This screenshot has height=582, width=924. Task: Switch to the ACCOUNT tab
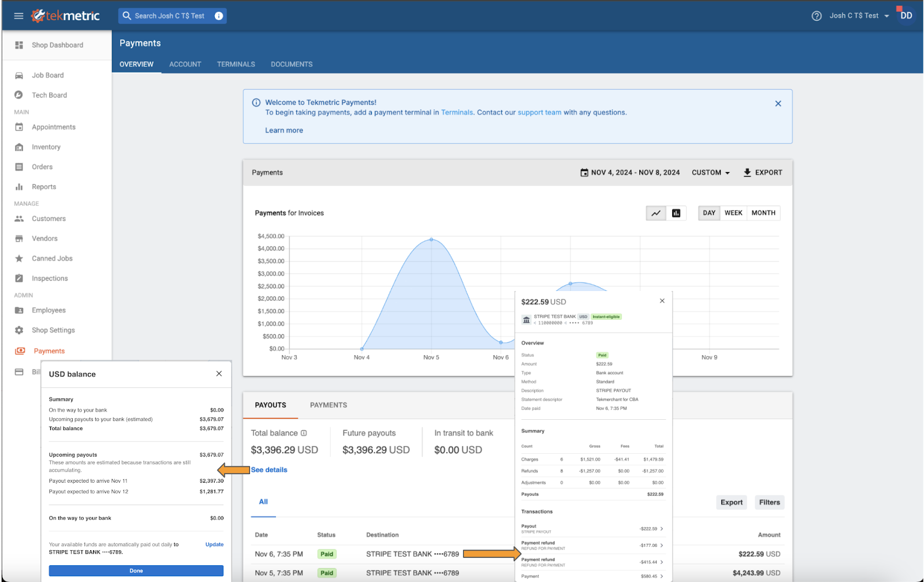click(x=185, y=64)
